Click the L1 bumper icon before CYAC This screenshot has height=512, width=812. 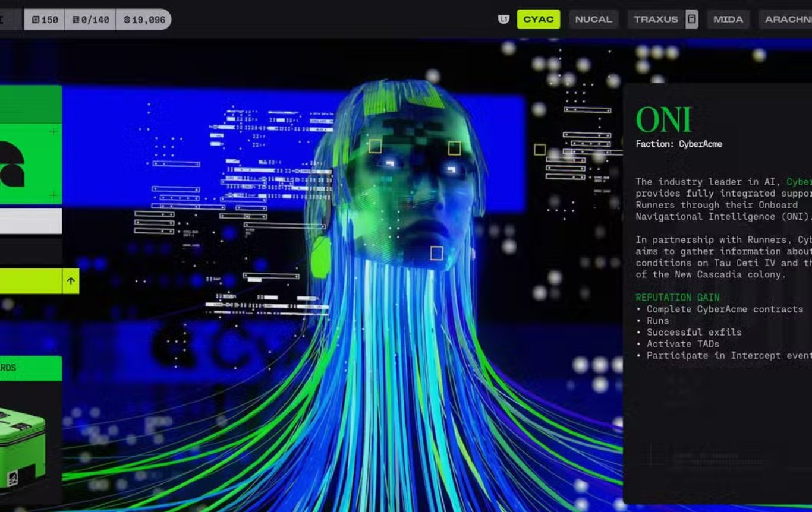coord(503,20)
